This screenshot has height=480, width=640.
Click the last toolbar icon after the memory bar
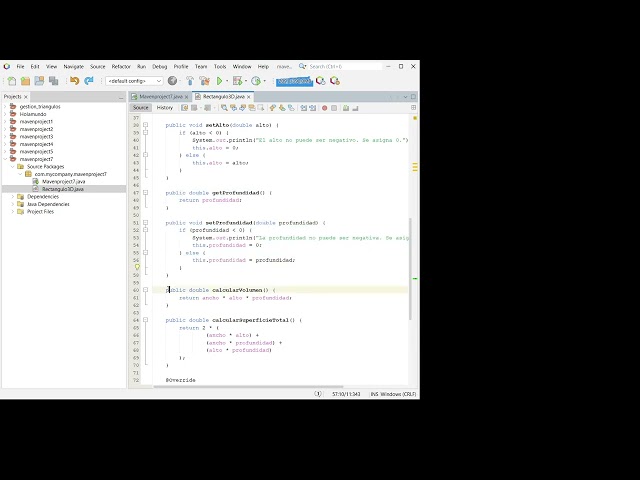click(335, 81)
